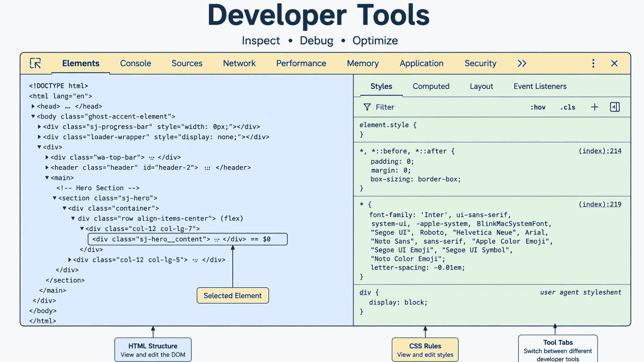Switch to the Console tab
The width and height of the screenshot is (644, 362).
[x=135, y=63]
